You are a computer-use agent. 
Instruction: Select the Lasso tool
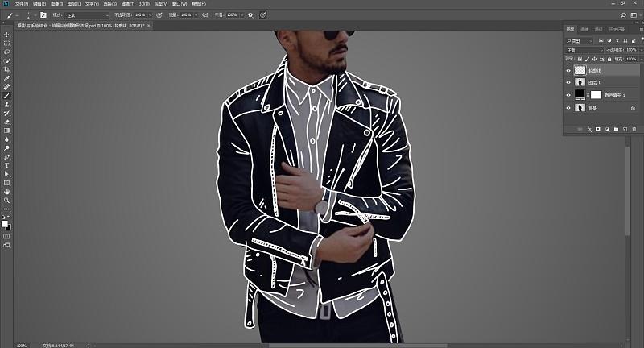[x=6, y=52]
